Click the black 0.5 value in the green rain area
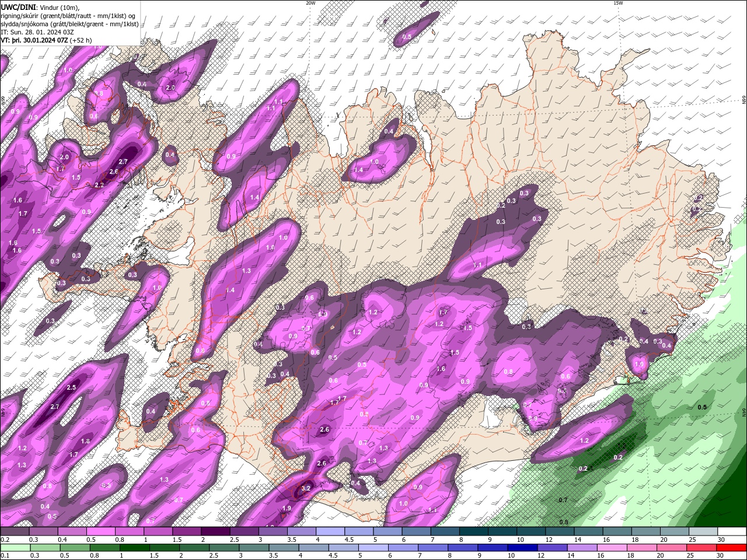The image size is (747, 560). point(702,407)
